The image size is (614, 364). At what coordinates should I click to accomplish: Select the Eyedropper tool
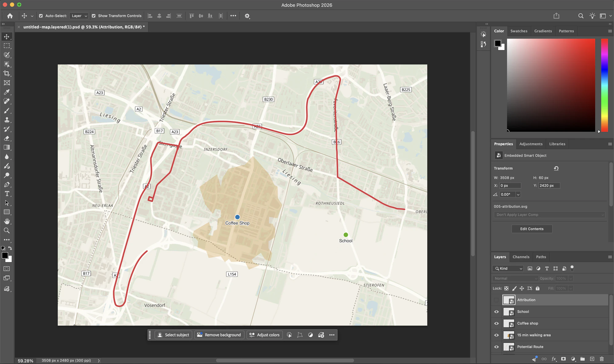coord(6,92)
